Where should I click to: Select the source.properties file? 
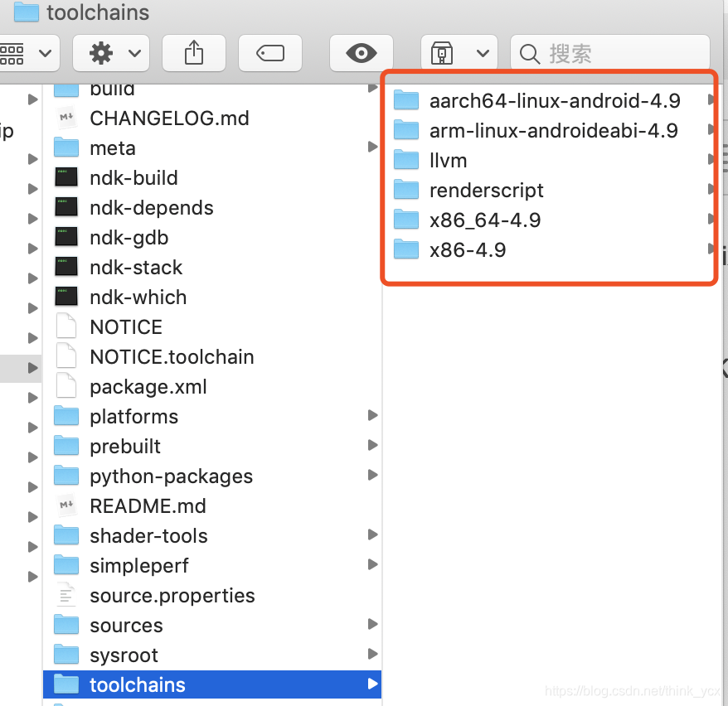[x=212, y=595]
